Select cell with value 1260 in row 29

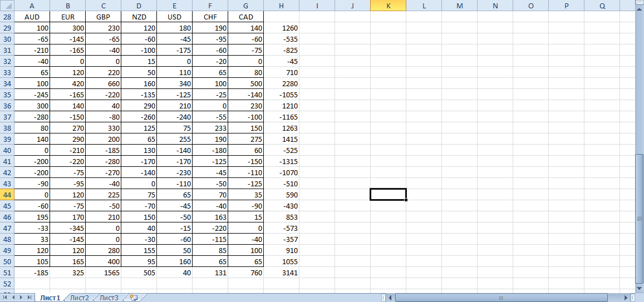click(281, 28)
